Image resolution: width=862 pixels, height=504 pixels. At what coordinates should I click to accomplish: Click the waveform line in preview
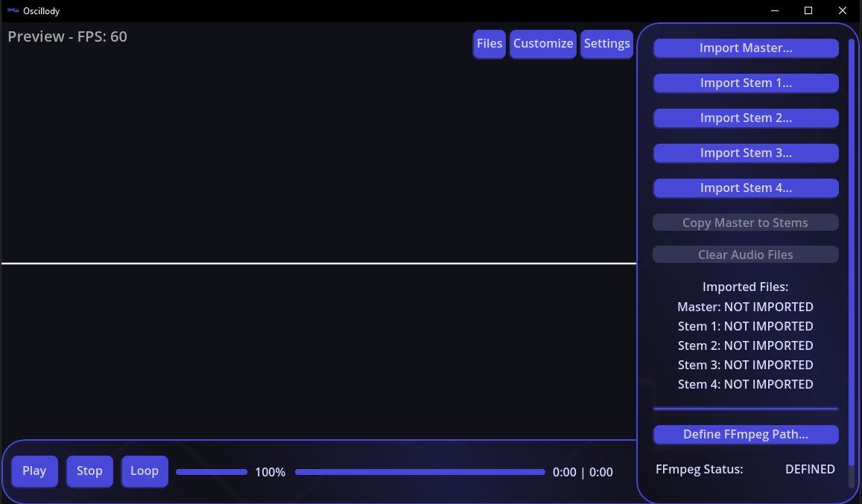click(x=319, y=264)
